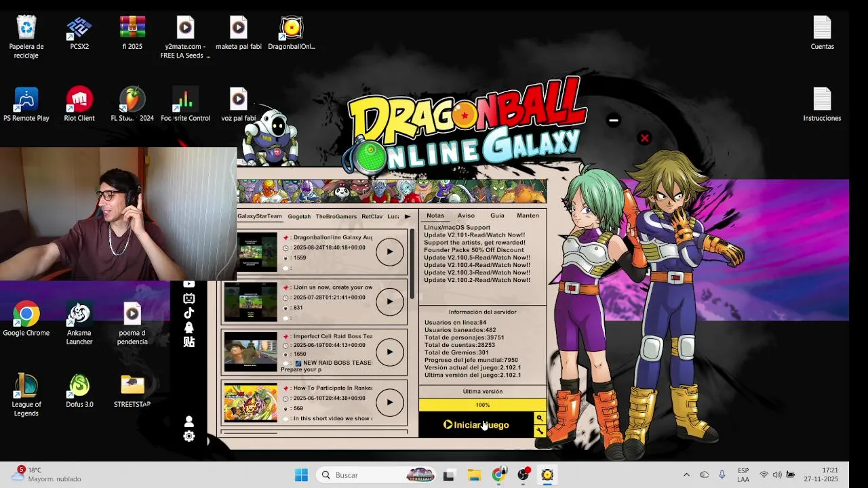
Task: Select the TheBroGamers channel tab
Action: [x=336, y=216]
